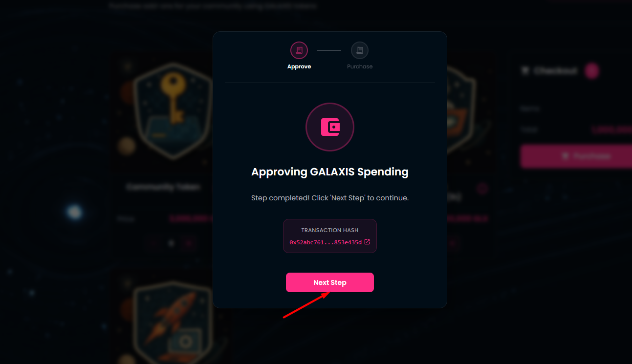Viewport: 632px width, 364px height.
Task: Click the blurred Purchase button in Checkout
Action: [576, 156]
